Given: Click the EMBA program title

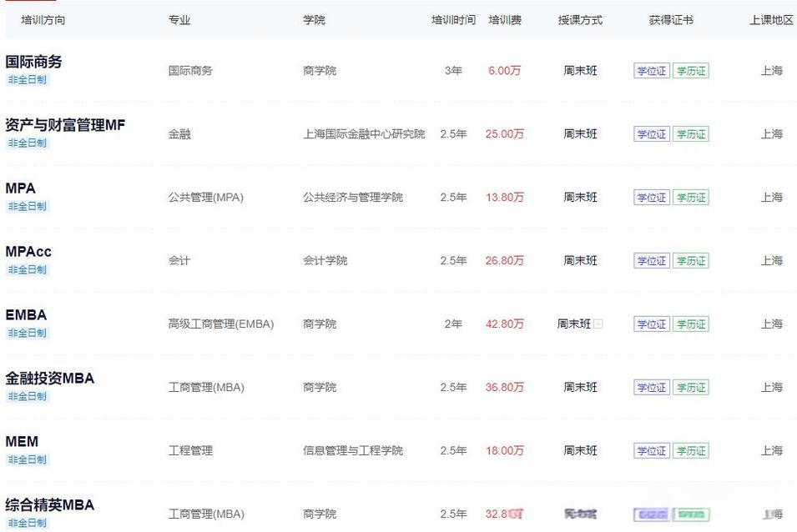Looking at the screenshot, I should pos(24,315).
